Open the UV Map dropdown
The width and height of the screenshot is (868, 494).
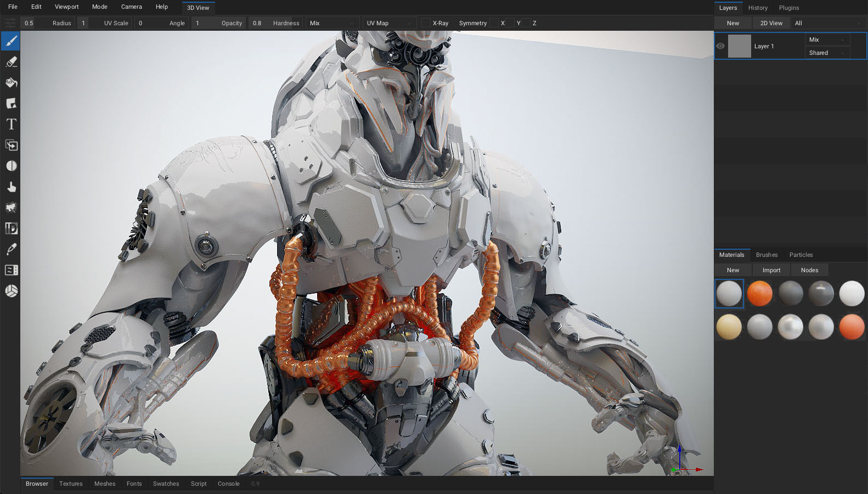pos(388,23)
